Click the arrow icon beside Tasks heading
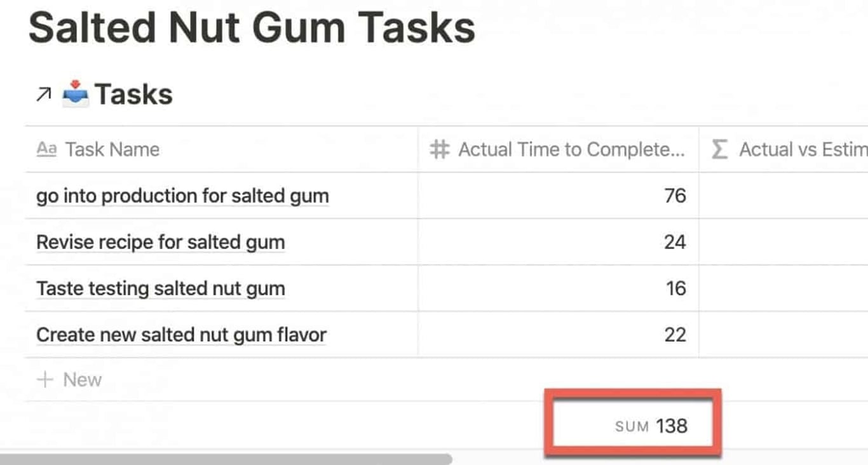Screen dimensions: 868x465 43,95
